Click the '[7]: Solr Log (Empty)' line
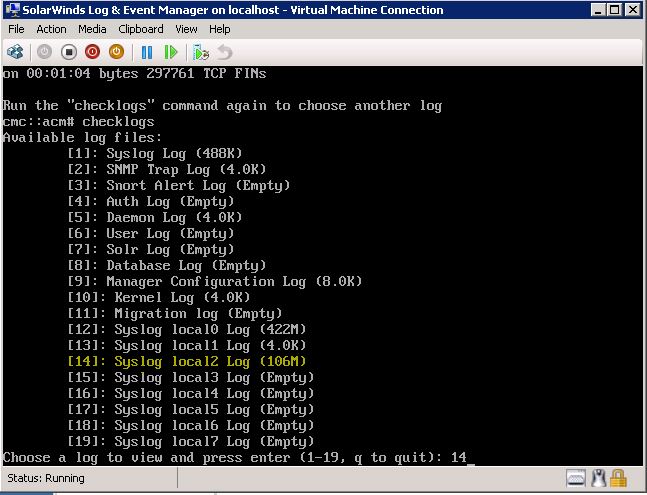 pos(151,250)
